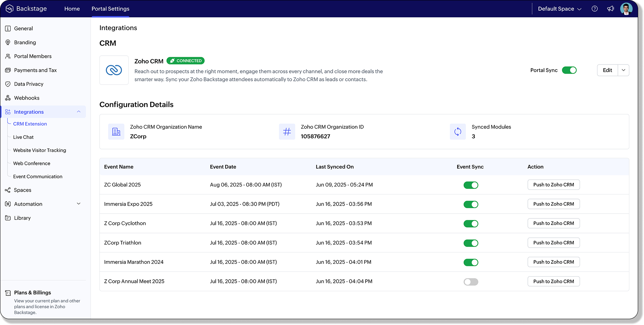Viewport: 644px width, 325px height.
Task: Click the Organization Name building icon
Action: 116,132
